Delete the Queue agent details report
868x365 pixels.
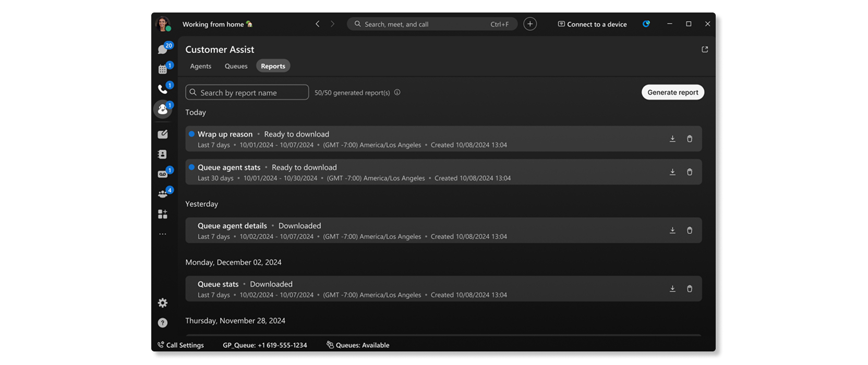click(690, 230)
